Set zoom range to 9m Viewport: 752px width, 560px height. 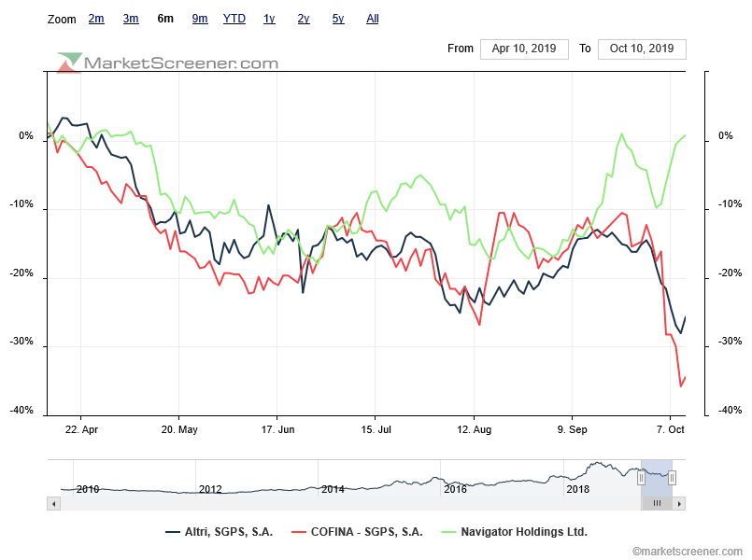pyautogui.click(x=200, y=19)
